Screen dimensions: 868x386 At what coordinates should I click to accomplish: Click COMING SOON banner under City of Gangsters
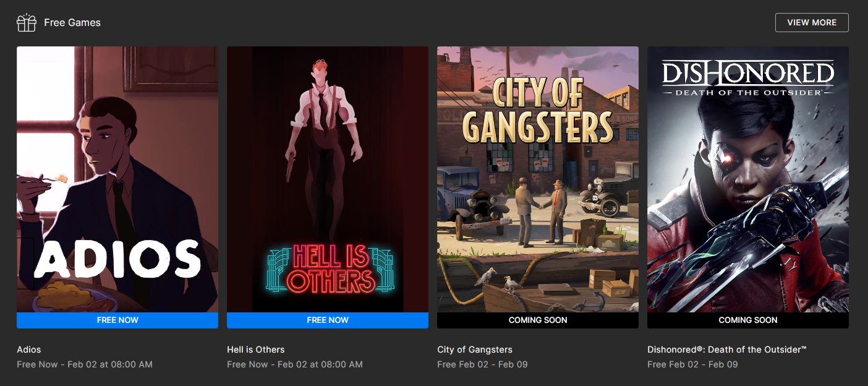coord(538,320)
